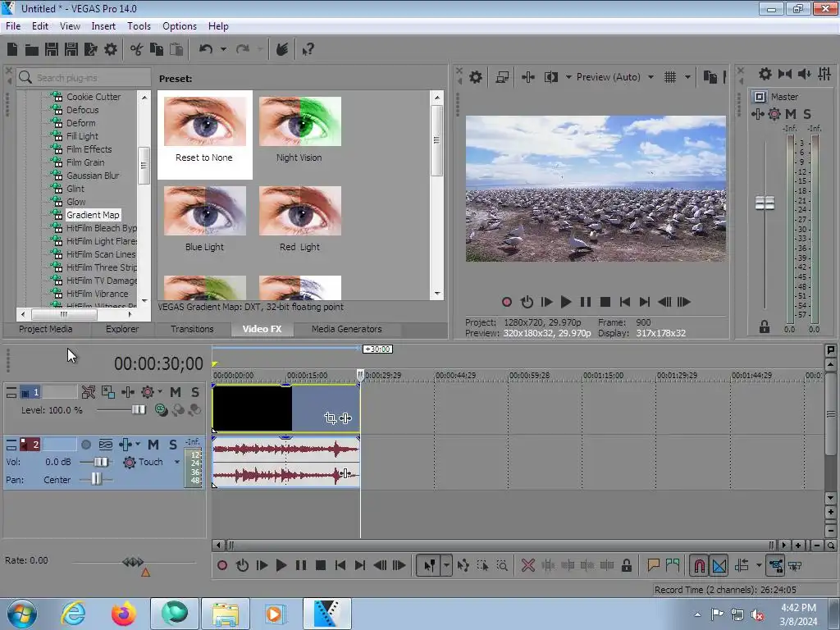Toggle preview on external monitor icon

(x=502, y=77)
